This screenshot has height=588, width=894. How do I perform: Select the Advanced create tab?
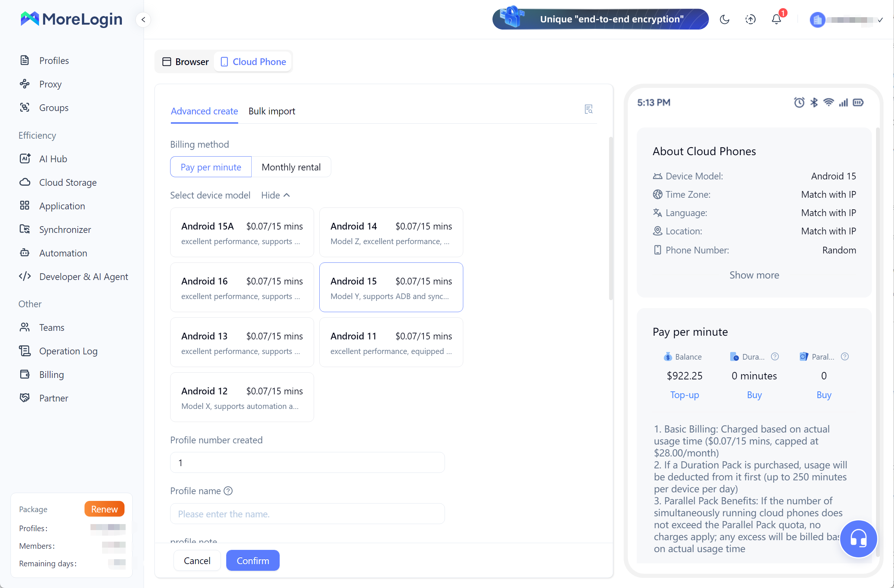point(205,111)
